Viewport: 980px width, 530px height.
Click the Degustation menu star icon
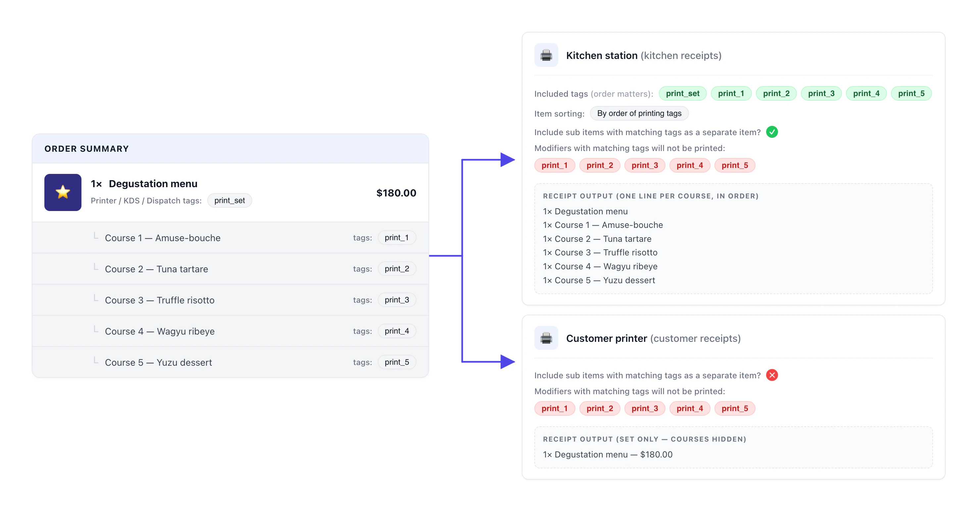(63, 192)
